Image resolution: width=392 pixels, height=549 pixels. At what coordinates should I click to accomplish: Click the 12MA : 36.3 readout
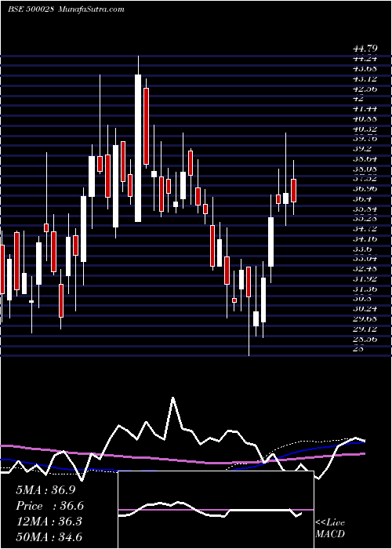[x=49, y=522]
